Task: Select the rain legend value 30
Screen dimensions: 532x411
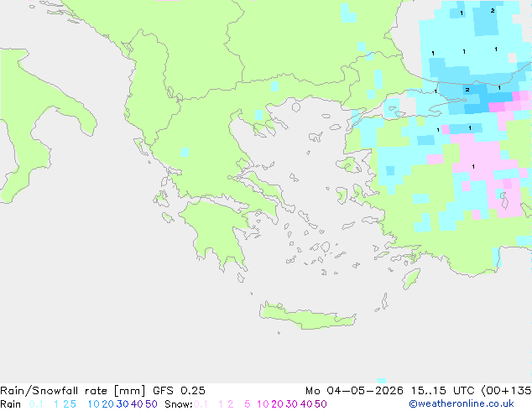Action: click(123, 404)
